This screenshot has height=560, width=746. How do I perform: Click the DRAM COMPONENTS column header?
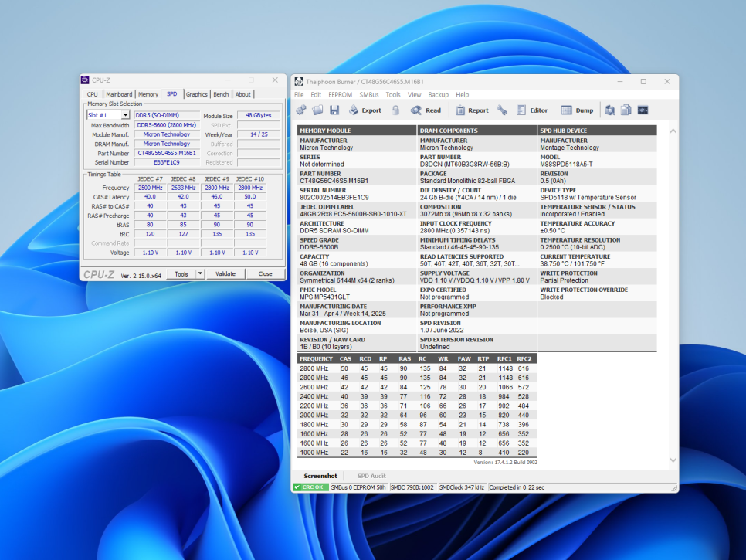[476, 131]
